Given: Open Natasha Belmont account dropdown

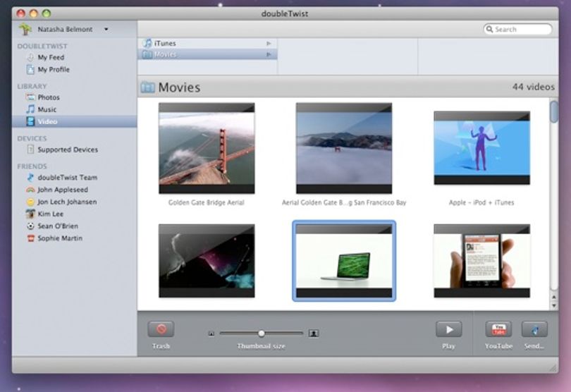Looking at the screenshot, I should 106,29.
